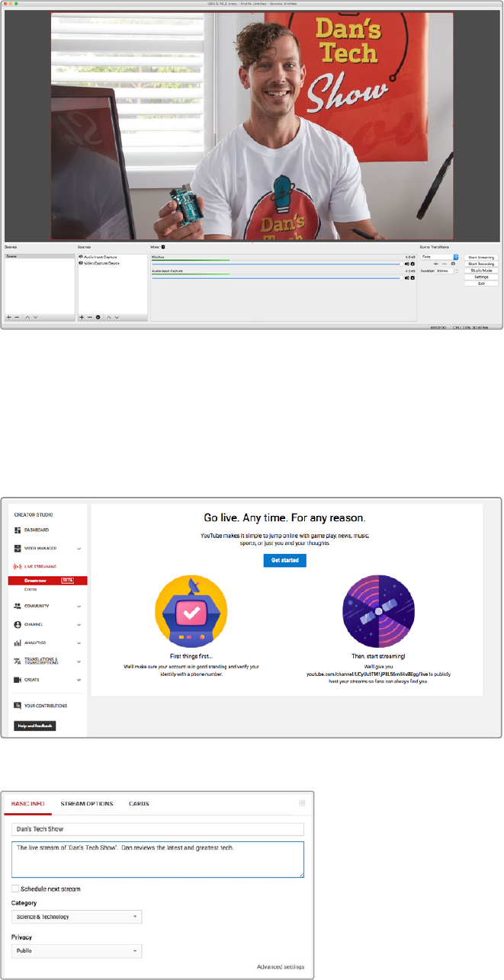This screenshot has width=504, height=980.
Task: Adjust the Audio Input Capture volume slider
Action: [x=276, y=277]
